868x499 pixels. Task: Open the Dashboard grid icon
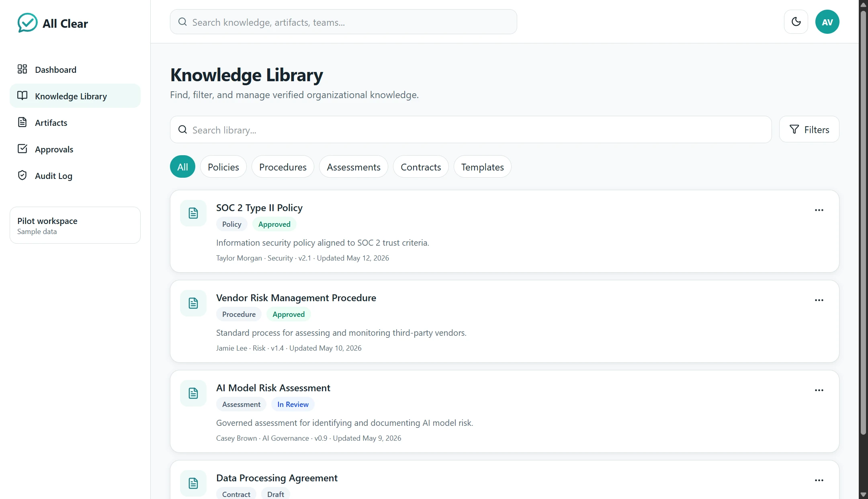point(23,69)
